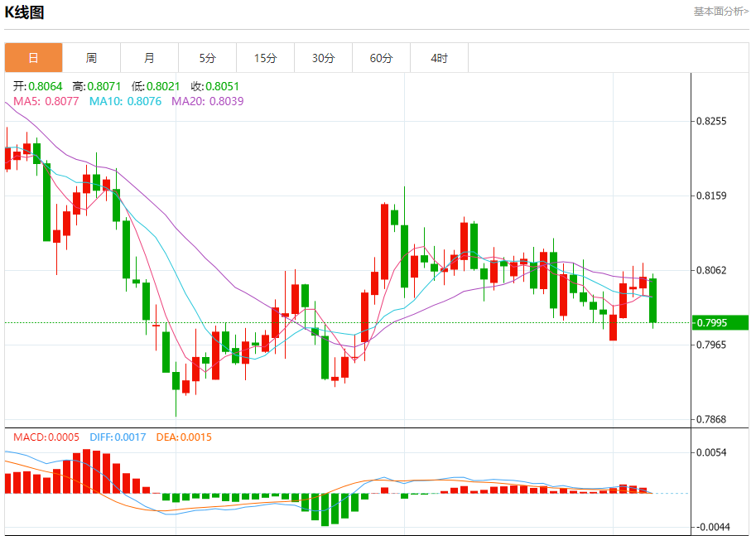Click the 0.8159 price axis label
The width and height of the screenshot is (756, 536).
(711, 196)
